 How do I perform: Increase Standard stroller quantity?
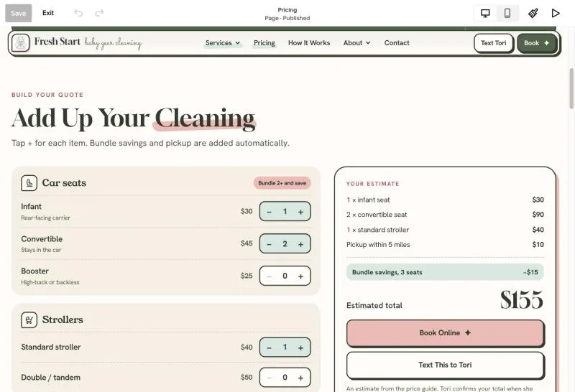click(x=300, y=347)
